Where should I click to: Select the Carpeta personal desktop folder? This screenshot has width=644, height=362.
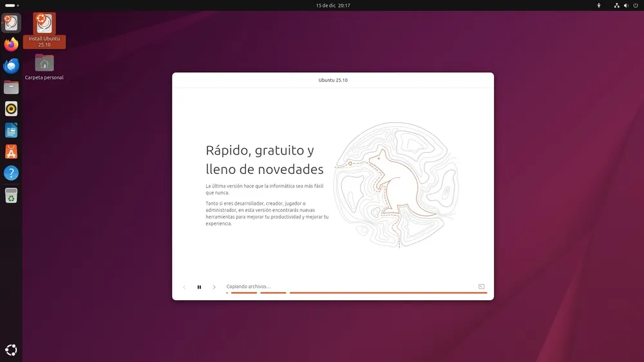pyautogui.click(x=44, y=67)
